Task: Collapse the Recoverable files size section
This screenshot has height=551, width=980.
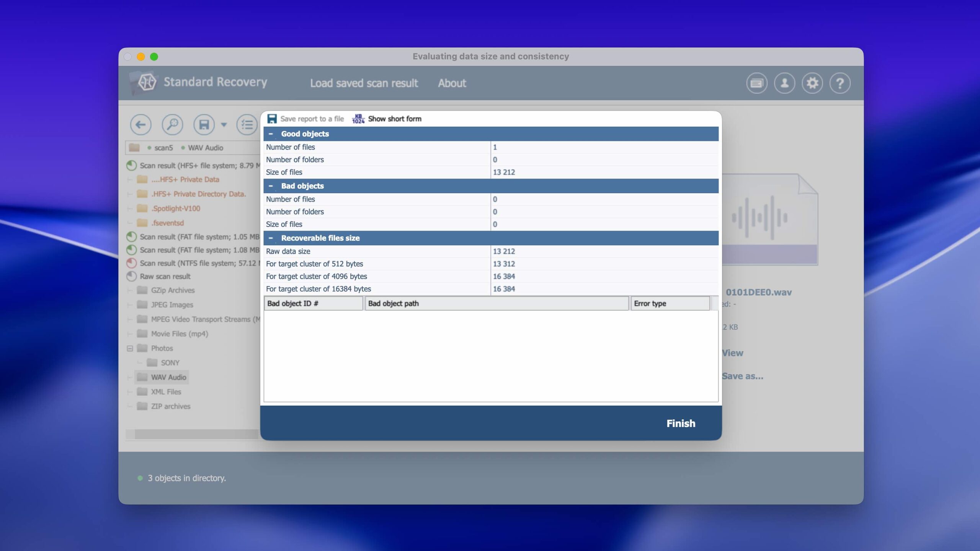Action: click(x=271, y=238)
